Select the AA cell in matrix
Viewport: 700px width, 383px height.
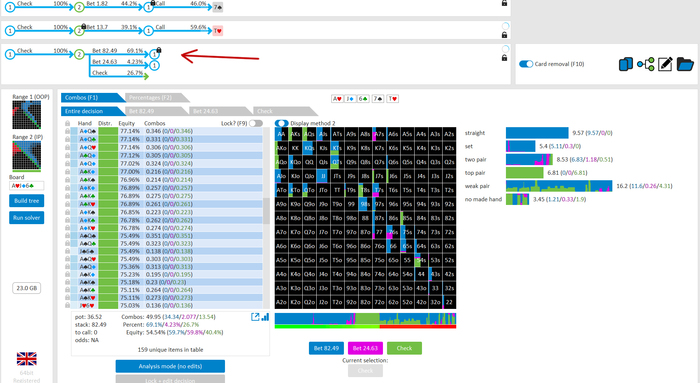[x=281, y=134]
